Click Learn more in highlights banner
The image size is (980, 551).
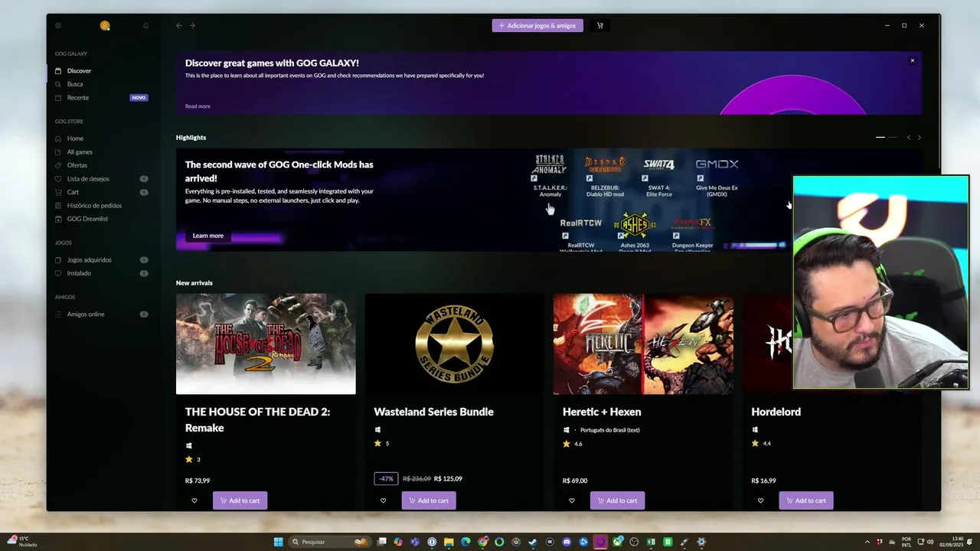(x=208, y=236)
